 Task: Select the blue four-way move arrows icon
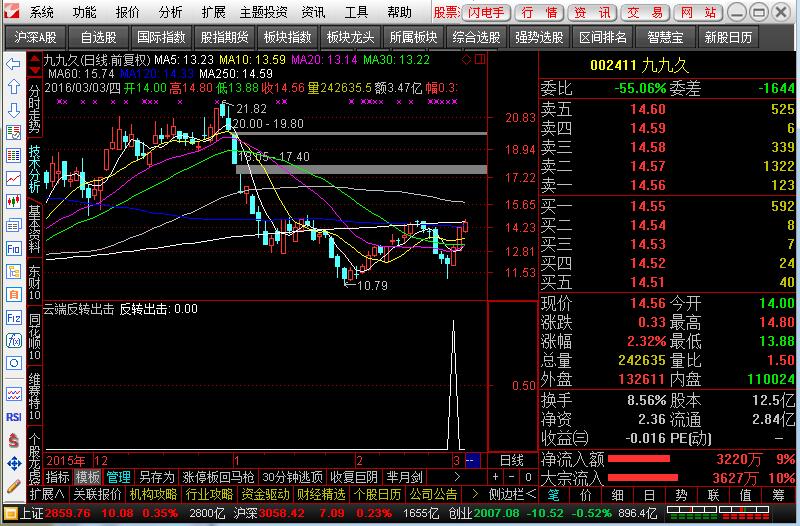click(13, 463)
